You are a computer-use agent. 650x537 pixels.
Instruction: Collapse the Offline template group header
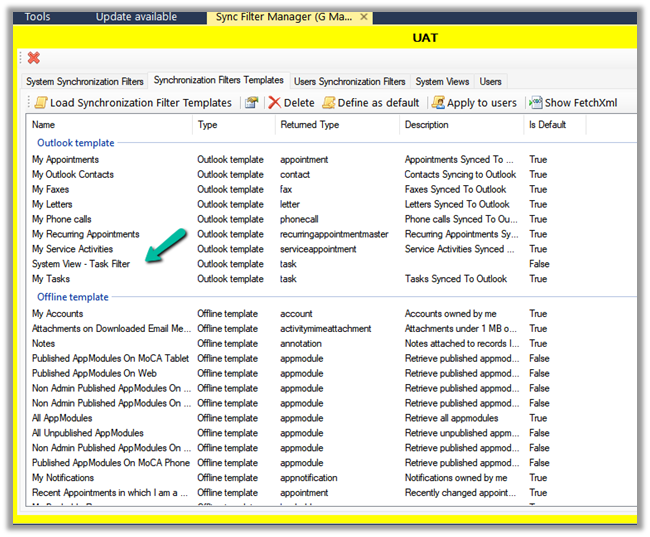coord(73,297)
